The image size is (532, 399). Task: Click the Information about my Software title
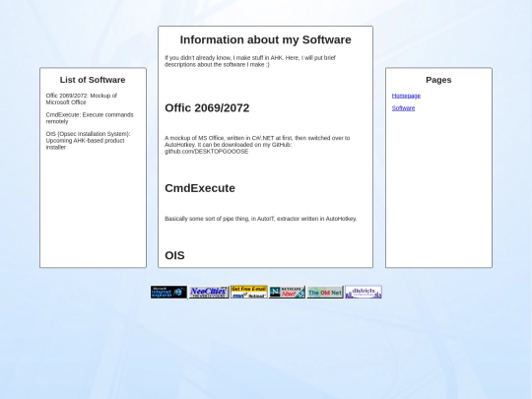tap(265, 39)
